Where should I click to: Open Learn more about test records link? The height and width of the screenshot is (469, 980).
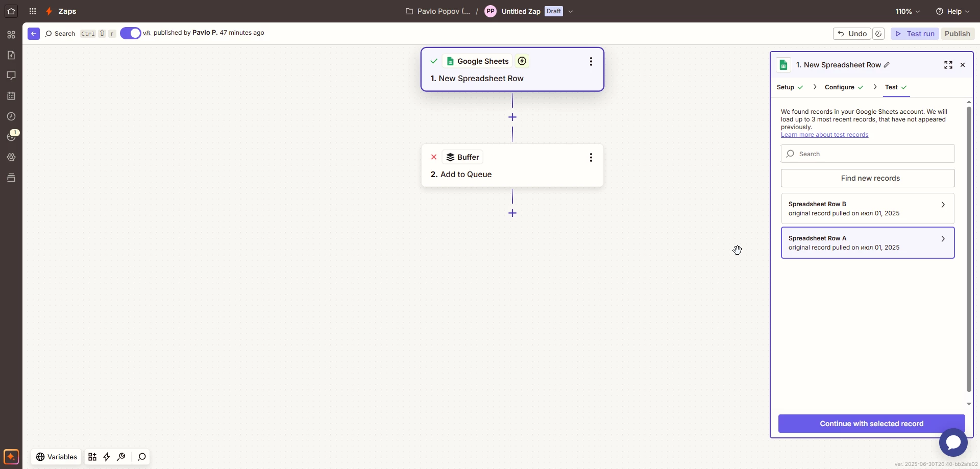(x=824, y=135)
